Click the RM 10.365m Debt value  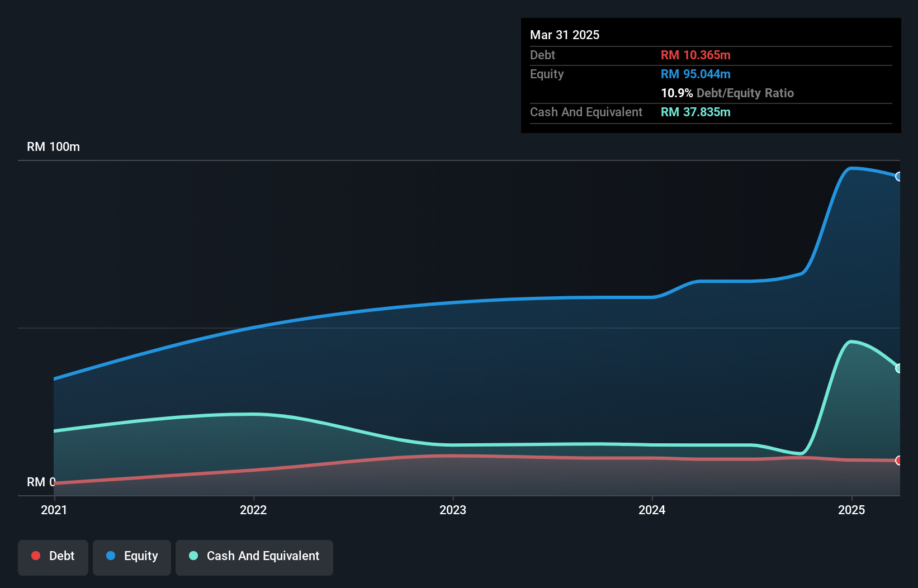[x=695, y=55]
